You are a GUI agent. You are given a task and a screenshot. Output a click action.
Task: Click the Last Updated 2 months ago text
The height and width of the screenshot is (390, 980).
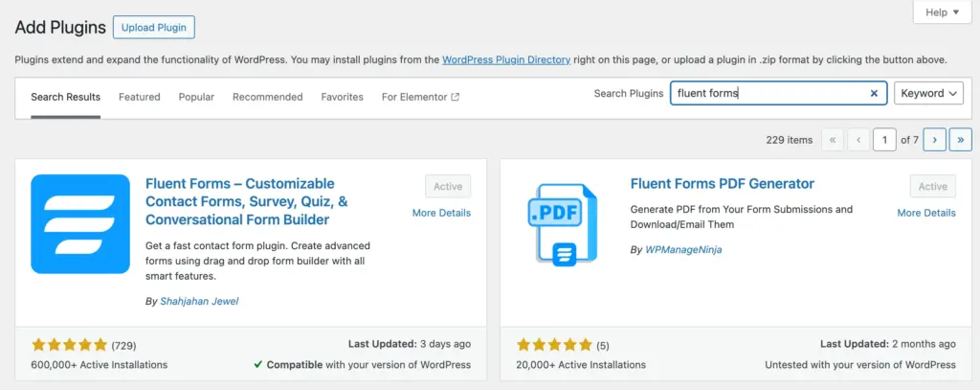coord(888,344)
